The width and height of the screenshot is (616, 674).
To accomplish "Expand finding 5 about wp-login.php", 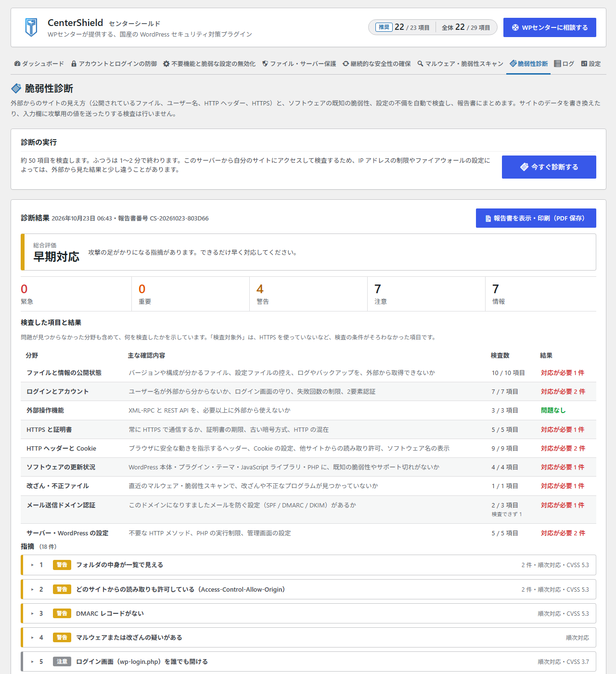I will point(308,661).
